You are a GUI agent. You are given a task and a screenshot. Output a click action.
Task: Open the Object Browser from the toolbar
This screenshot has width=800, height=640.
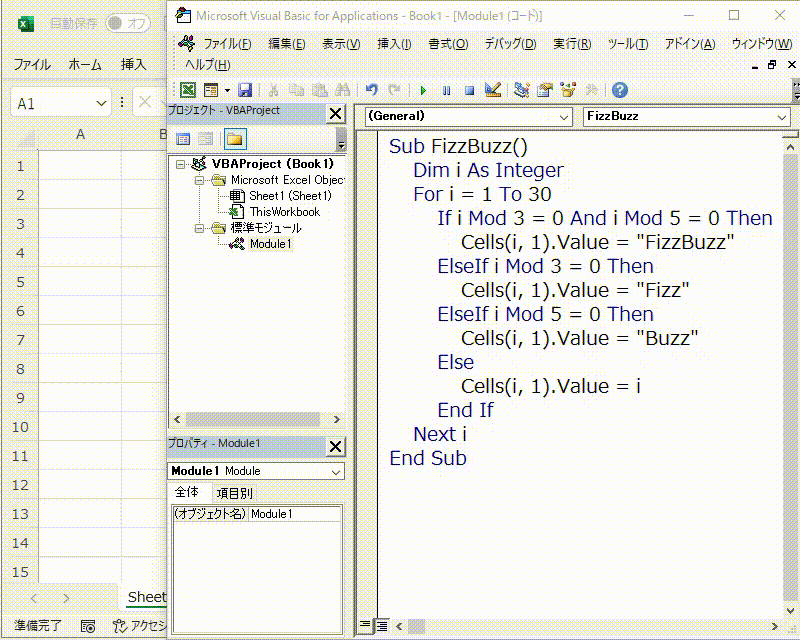tap(570, 90)
